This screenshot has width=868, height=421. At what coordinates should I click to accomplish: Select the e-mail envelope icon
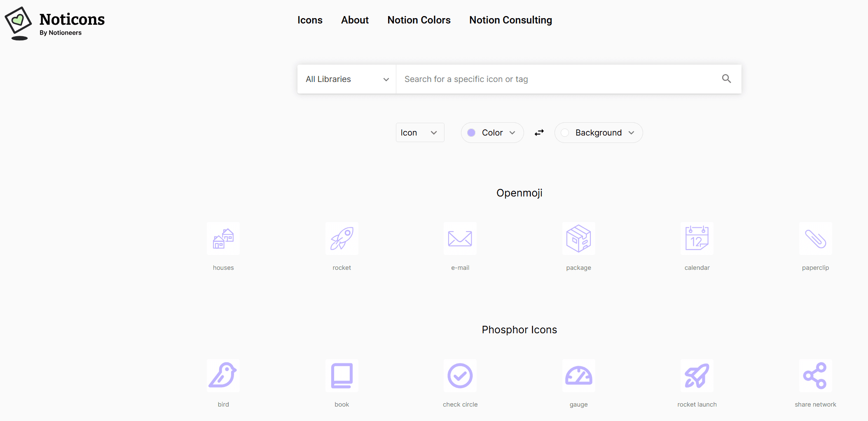(x=460, y=239)
